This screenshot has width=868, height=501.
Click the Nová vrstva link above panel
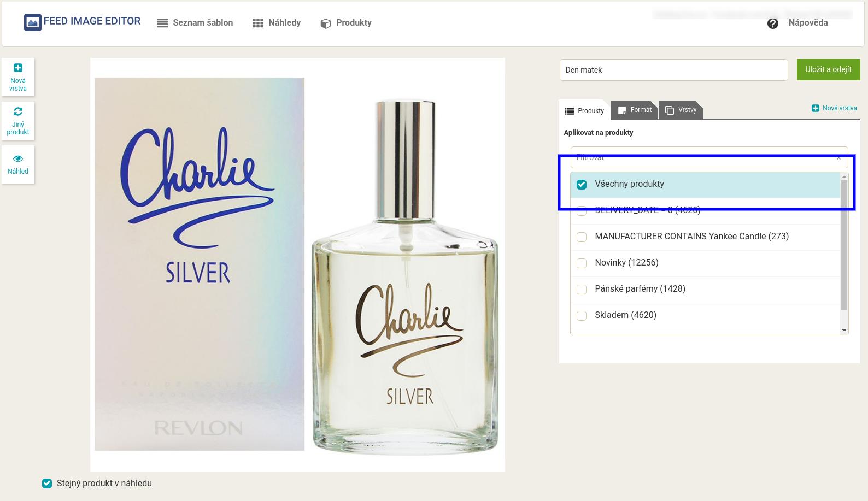834,108
